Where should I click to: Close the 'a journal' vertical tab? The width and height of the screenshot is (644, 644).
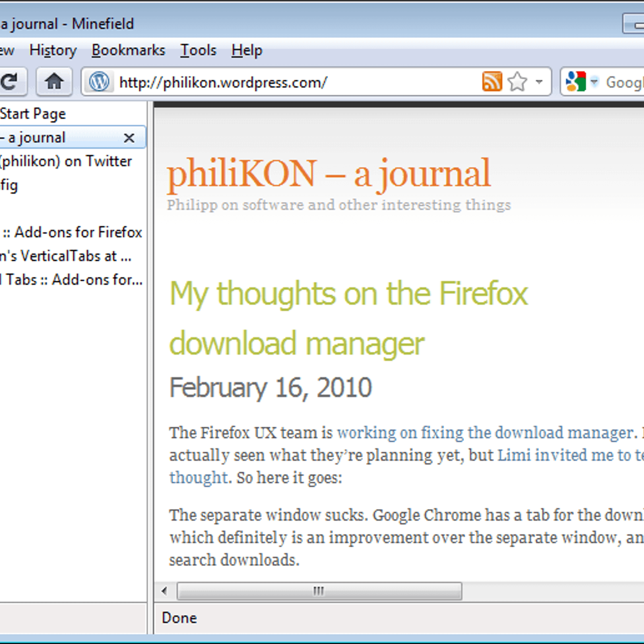pos(129,138)
